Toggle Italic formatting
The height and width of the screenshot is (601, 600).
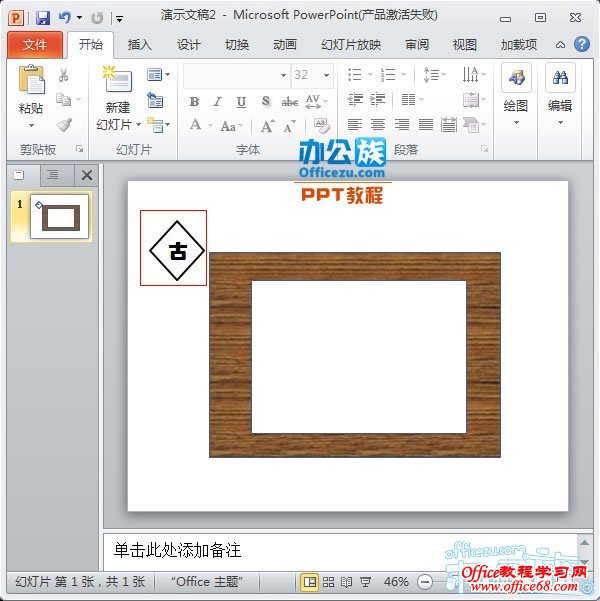tap(217, 102)
